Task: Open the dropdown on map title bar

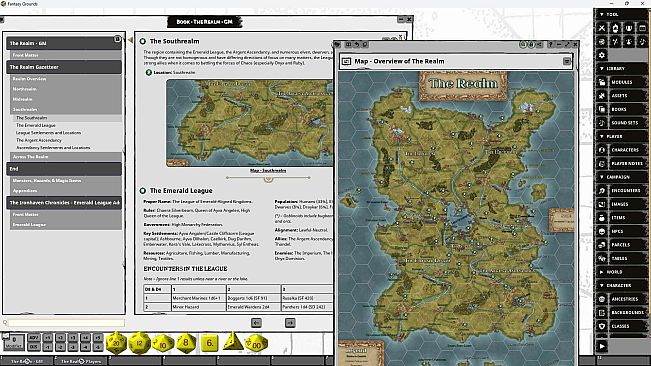Action: (567, 61)
